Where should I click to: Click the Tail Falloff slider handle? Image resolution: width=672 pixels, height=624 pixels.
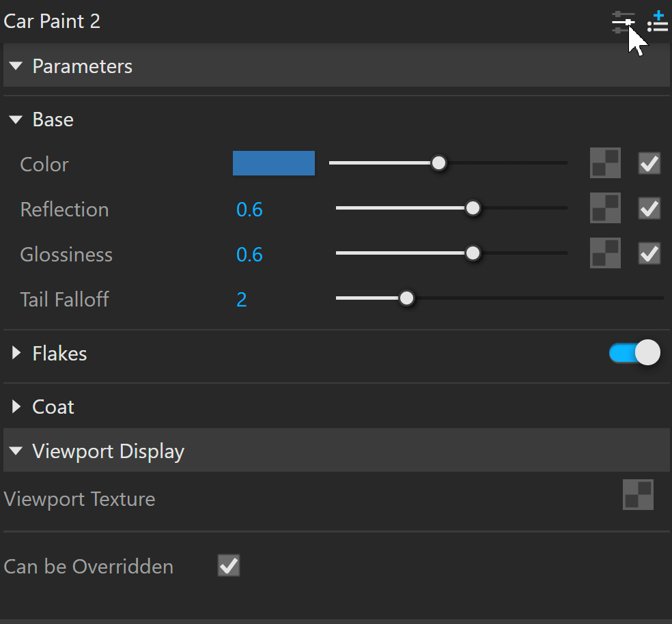click(x=406, y=298)
